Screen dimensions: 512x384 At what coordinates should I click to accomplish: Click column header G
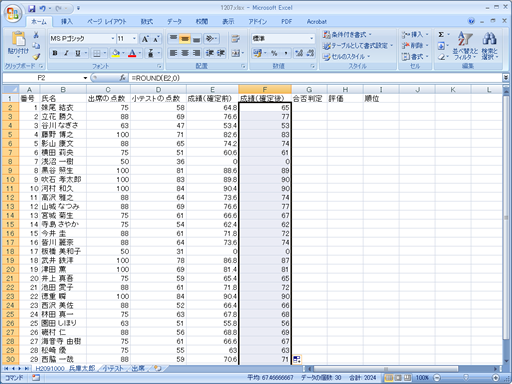pos(309,90)
